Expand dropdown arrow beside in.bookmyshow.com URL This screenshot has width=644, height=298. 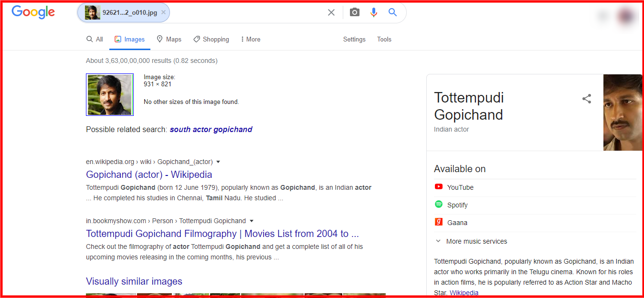(252, 221)
